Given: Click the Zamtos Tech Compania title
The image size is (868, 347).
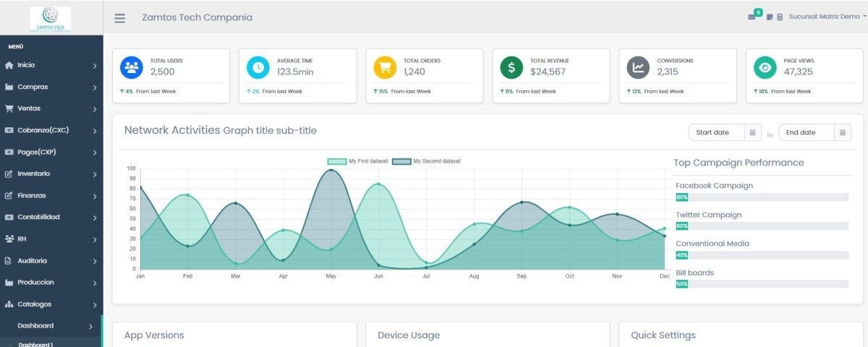Looking at the screenshot, I should tap(197, 17).
